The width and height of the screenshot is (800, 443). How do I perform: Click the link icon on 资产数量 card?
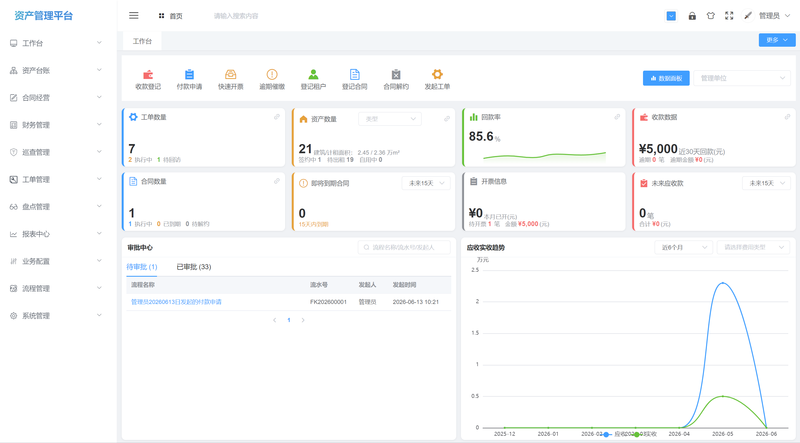coord(447,118)
